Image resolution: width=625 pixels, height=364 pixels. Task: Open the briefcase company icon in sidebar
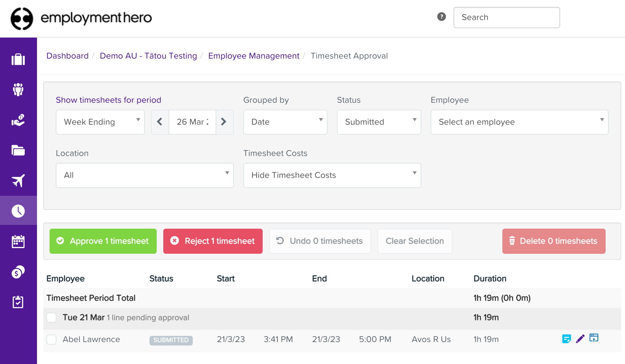[x=18, y=60]
